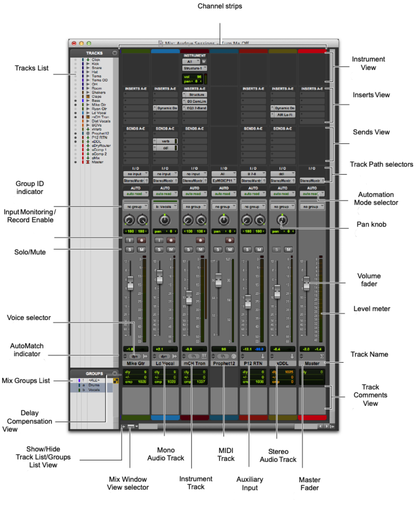The image size is (420, 505).
Task: Click the Prophet12 output window icon
Action: click(223, 356)
